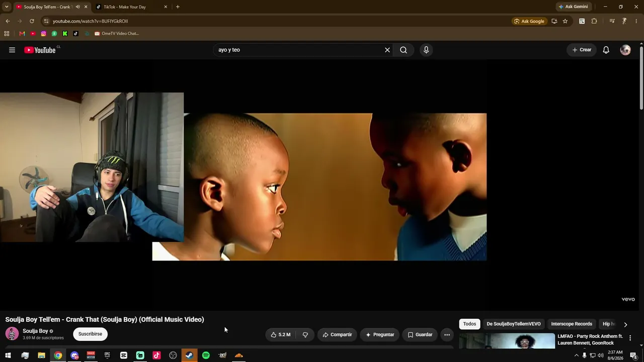The image size is (644, 362).
Task: Go back to the previous page
Action: click(x=8, y=21)
